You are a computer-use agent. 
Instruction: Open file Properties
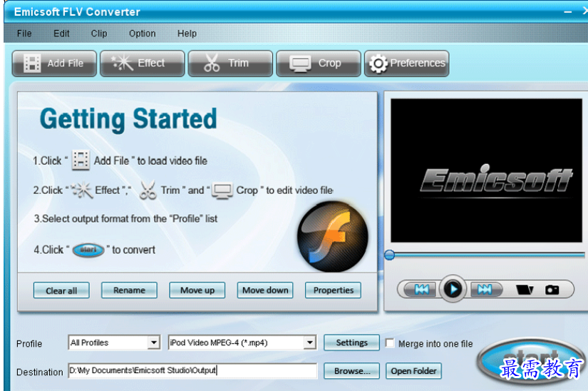pyautogui.click(x=334, y=290)
